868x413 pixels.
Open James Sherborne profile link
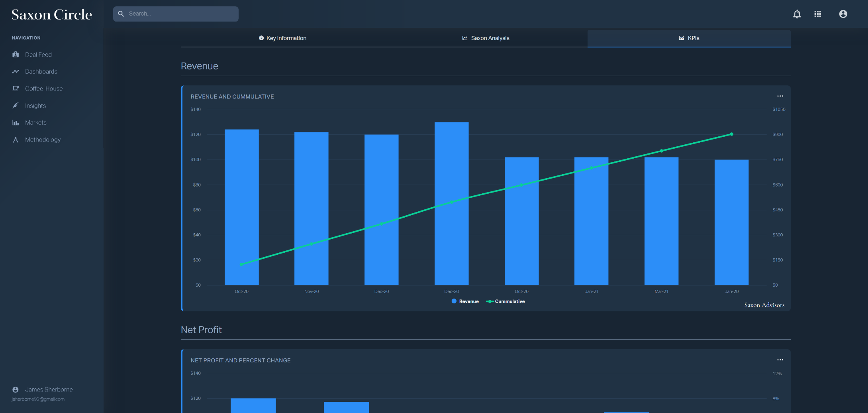coord(49,389)
